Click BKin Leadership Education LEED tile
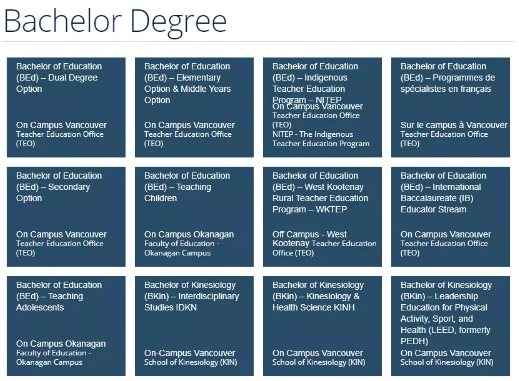 click(450, 326)
